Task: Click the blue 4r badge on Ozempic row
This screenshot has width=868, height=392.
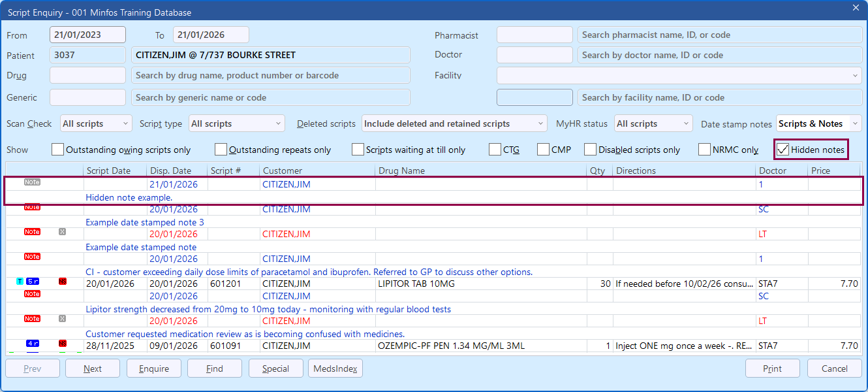Action: point(33,343)
